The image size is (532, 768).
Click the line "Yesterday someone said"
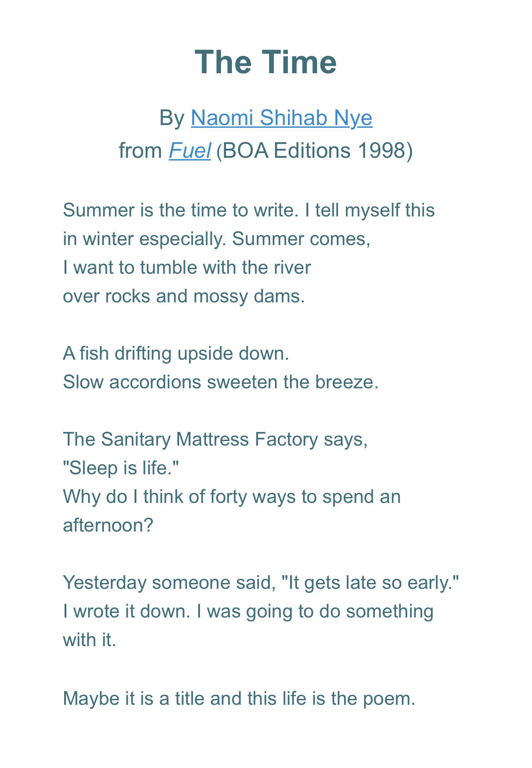tap(261, 582)
